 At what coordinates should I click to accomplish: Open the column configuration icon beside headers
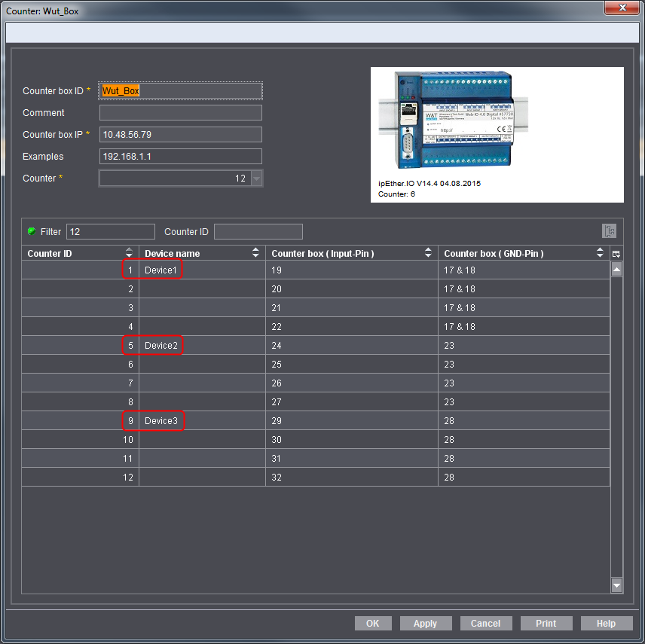616,254
